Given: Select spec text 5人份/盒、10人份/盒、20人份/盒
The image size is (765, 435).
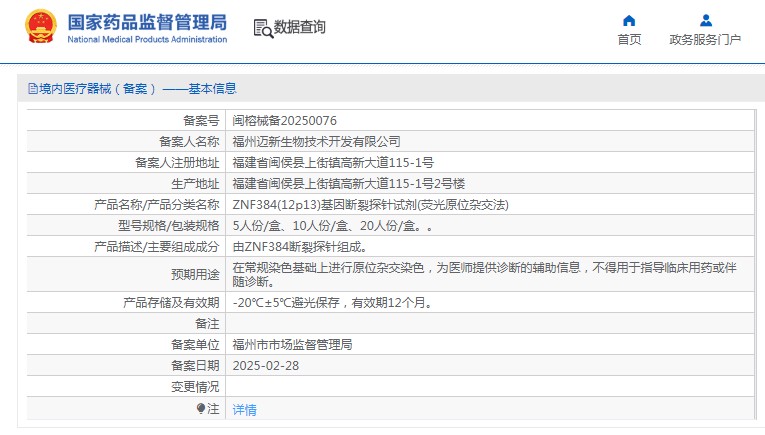Looking at the screenshot, I should coord(333,226).
